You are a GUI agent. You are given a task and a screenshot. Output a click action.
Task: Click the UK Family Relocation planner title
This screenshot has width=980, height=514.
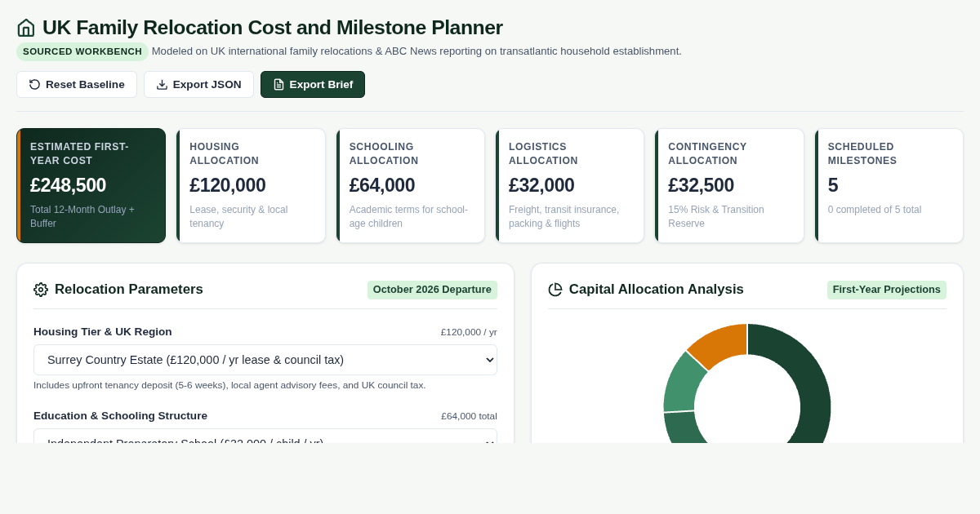(273, 28)
